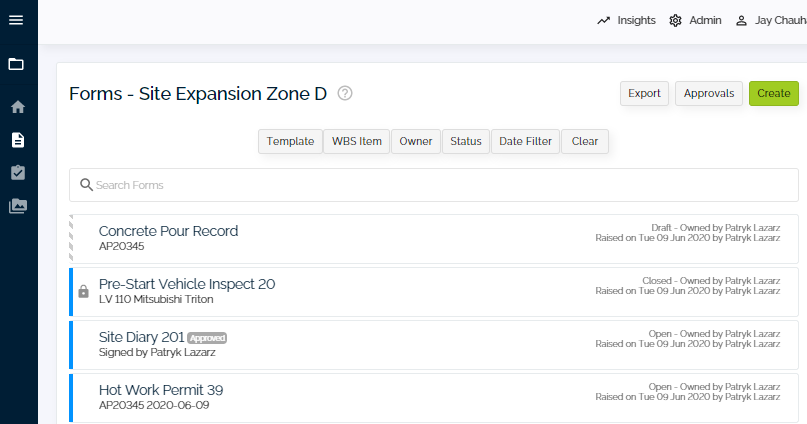Click the help question mark beside title
The width and height of the screenshot is (807, 424).
point(345,93)
